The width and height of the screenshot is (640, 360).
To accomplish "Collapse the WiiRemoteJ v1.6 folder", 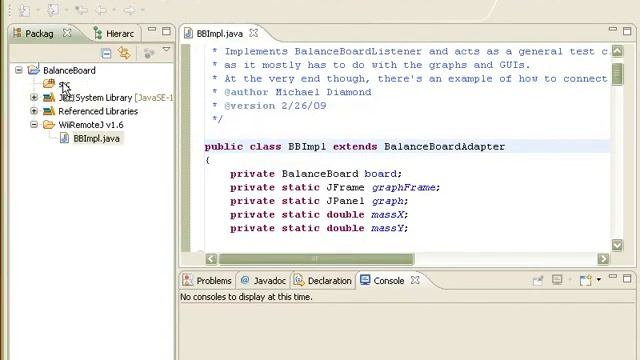I will pos(34,124).
